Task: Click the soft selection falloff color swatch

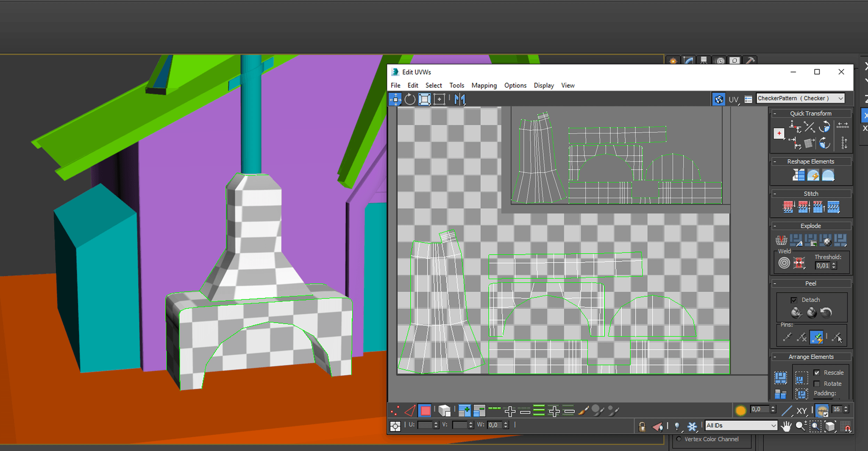Action: click(740, 409)
